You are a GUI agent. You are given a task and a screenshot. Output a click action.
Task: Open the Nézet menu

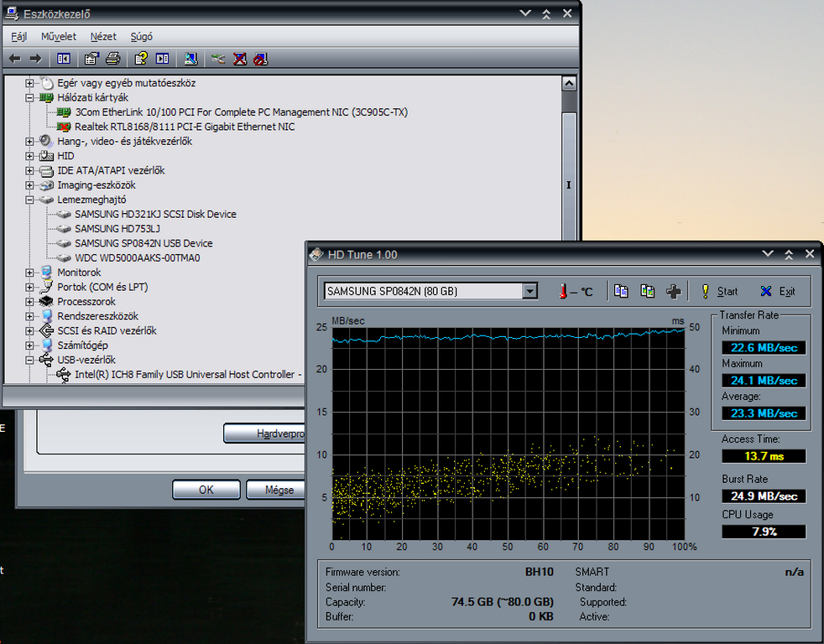103,37
